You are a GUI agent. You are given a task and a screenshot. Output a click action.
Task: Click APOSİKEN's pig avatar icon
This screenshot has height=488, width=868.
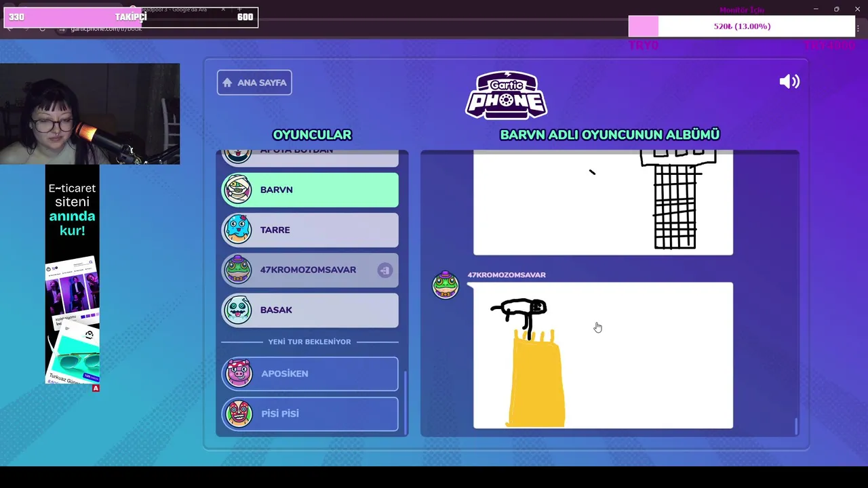pos(239,373)
